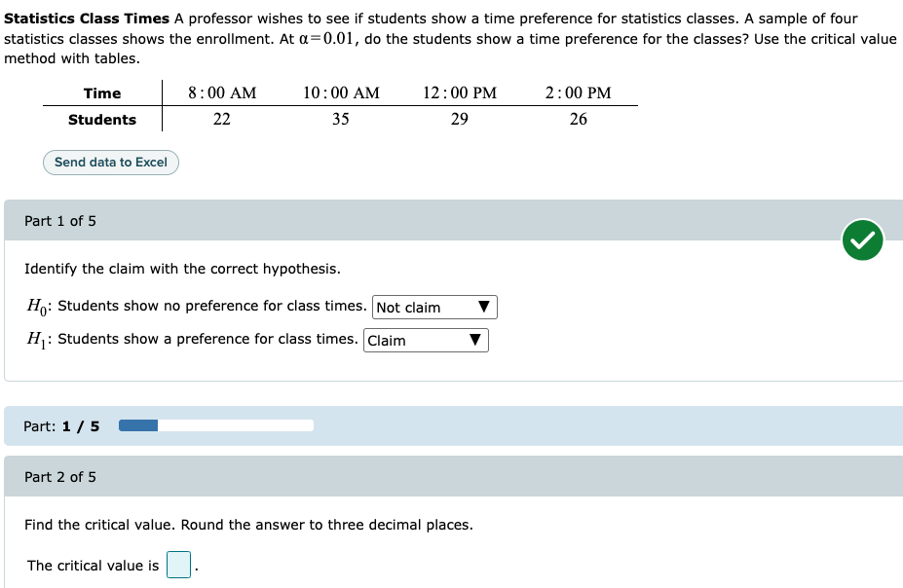
Task: Click the green checkmark badge for Part 1
Action: pos(861,239)
